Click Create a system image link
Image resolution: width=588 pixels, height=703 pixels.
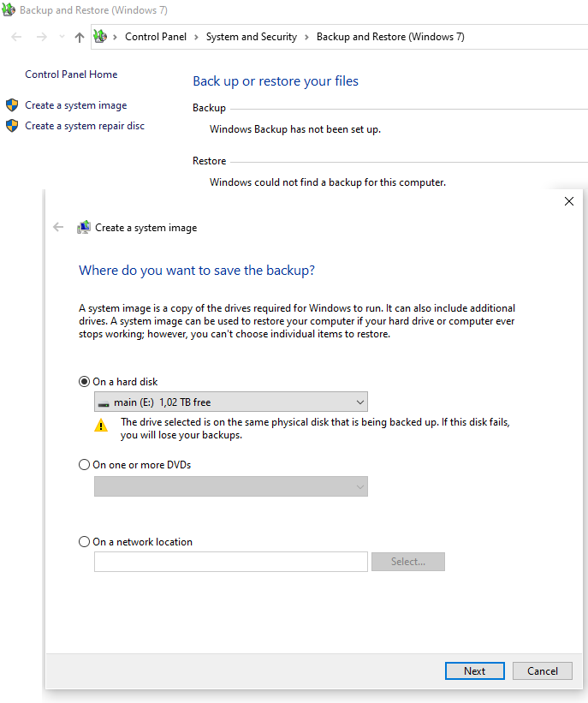pyautogui.click(x=75, y=105)
